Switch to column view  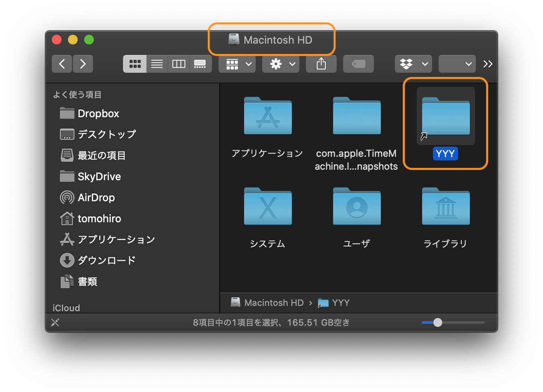click(178, 63)
